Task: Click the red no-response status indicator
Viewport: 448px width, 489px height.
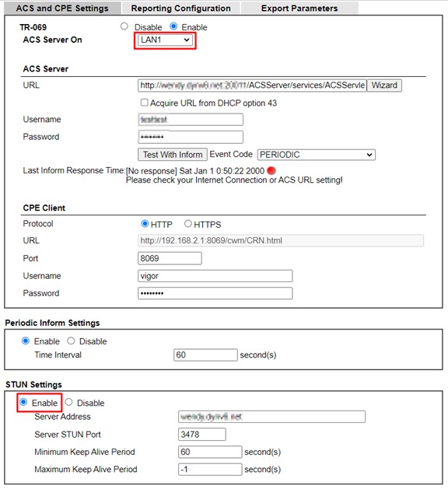Action: pos(271,170)
